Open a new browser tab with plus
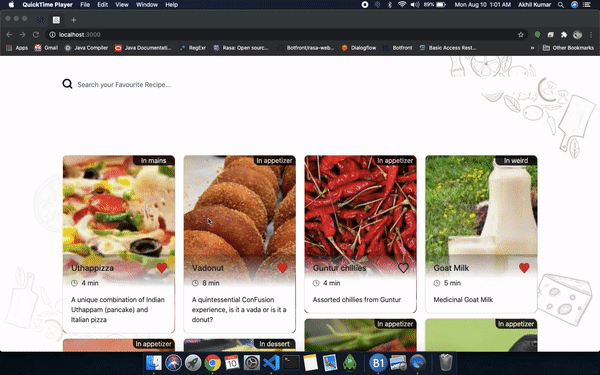600x375 pixels. (x=73, y=20)
